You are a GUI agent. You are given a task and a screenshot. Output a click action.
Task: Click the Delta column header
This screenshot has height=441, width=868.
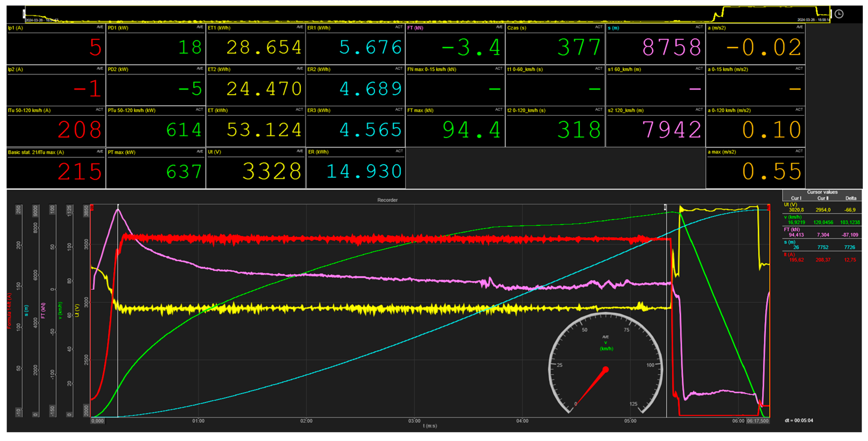[x=851, y=198]
